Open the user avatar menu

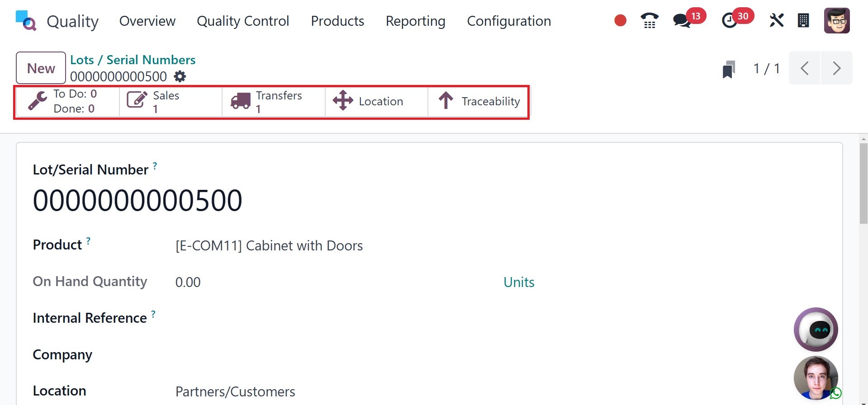pos(836,21)
